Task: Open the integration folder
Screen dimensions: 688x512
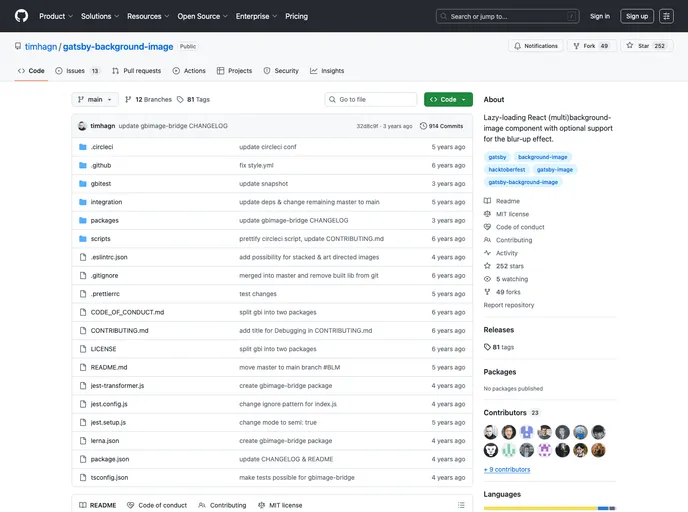Action: point(106,202)
